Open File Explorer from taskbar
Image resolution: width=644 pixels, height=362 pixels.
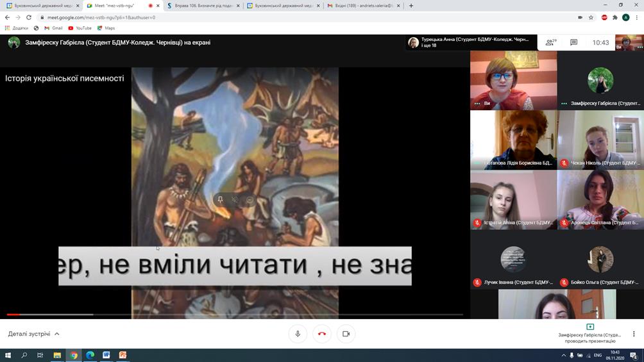point(57,355)
